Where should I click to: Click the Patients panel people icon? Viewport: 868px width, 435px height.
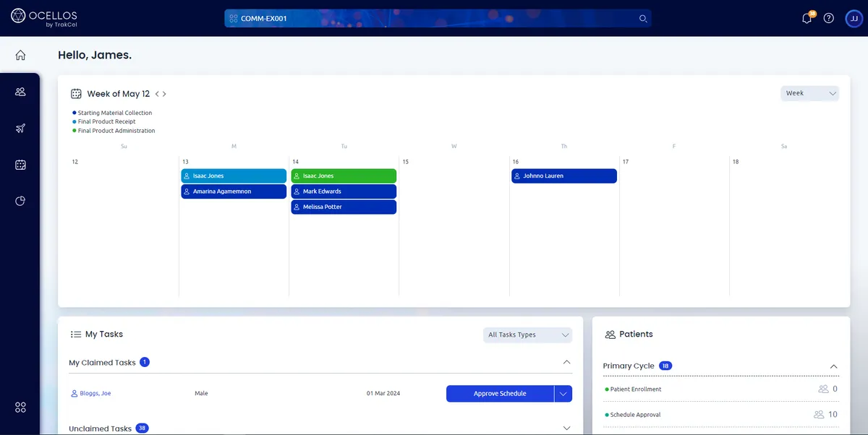pos(610,335)
